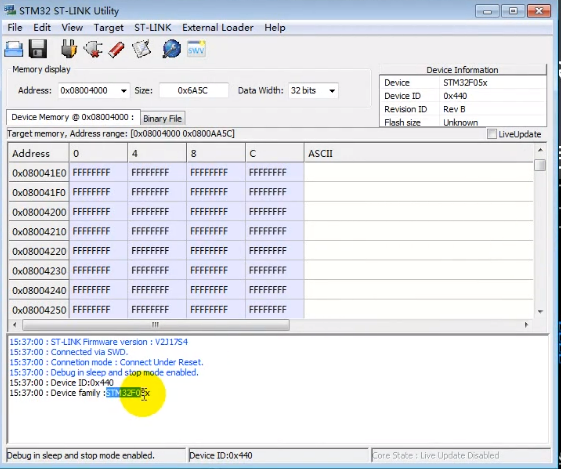Connect to target using plug icon
This screenshot has height=469, width=561.
pyautogui.click(x=69, y=48)
